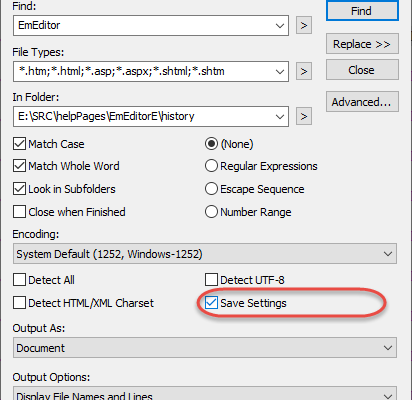Viewport: 412px width, 400px height.
Task: Open the Advanced options dialog
Action: click(362, 102)
